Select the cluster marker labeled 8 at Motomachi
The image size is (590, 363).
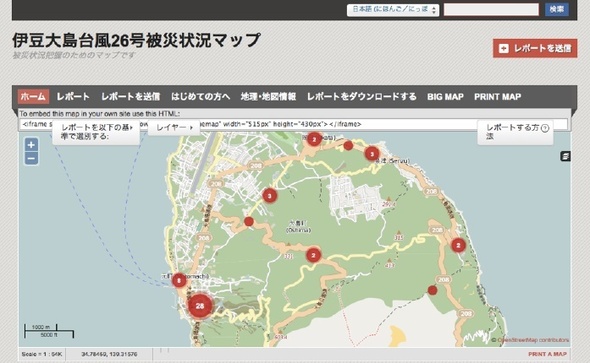click(x=179, y=280)
